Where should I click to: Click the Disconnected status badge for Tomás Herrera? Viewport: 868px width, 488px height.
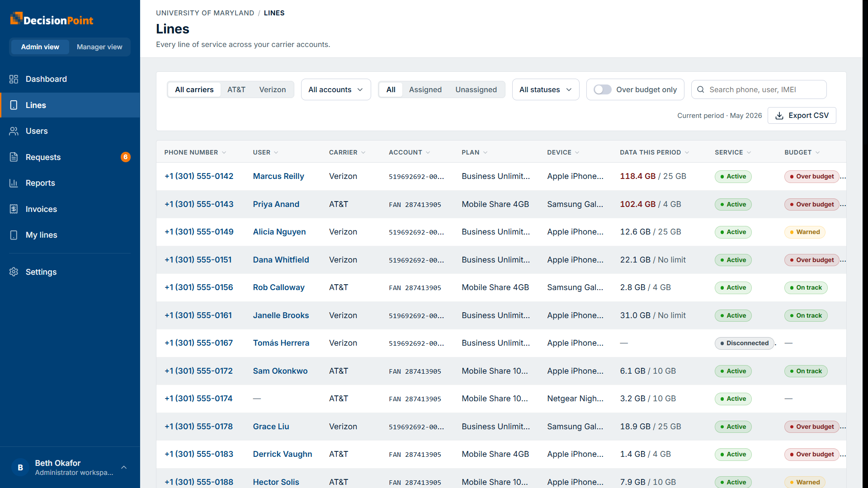pyautogui.click(x=744, y=343)
